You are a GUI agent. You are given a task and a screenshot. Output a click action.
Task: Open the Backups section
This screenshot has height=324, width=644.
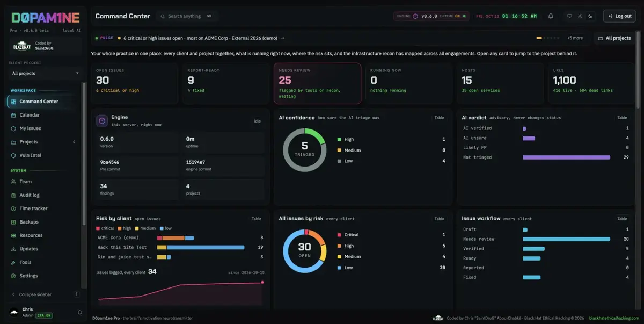(x=43, y=222)
